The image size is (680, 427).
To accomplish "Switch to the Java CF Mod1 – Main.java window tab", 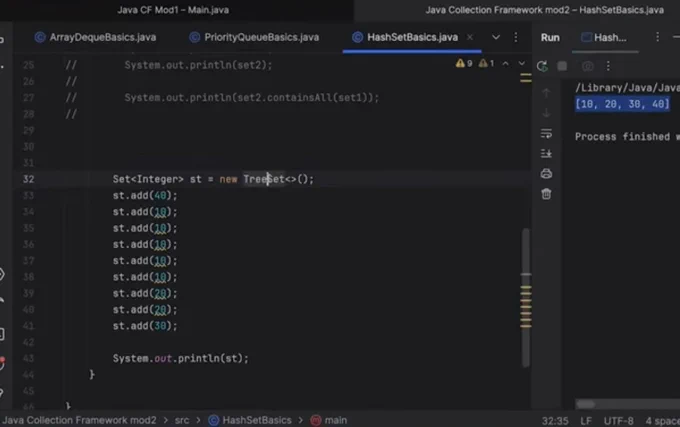I will (x=173, y=10).
